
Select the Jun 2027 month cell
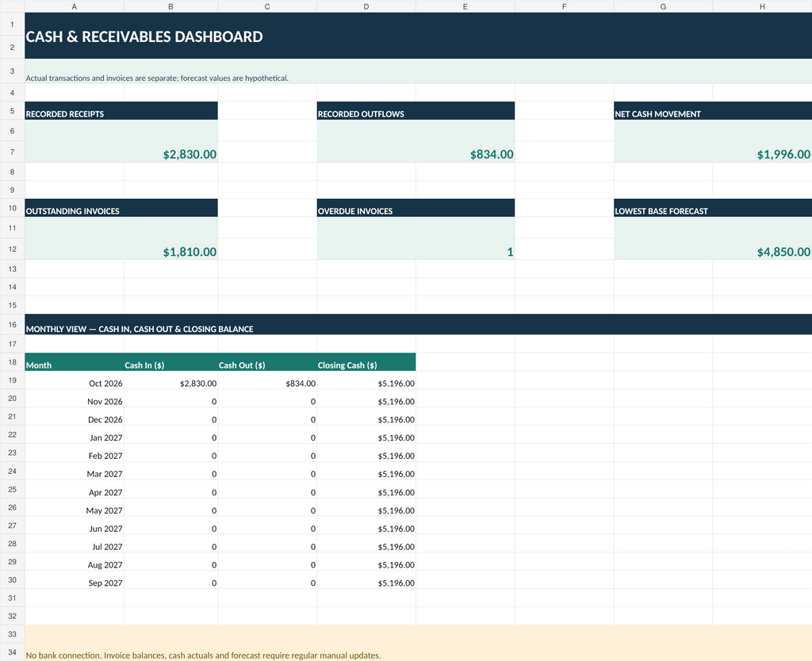coord(74,525)
